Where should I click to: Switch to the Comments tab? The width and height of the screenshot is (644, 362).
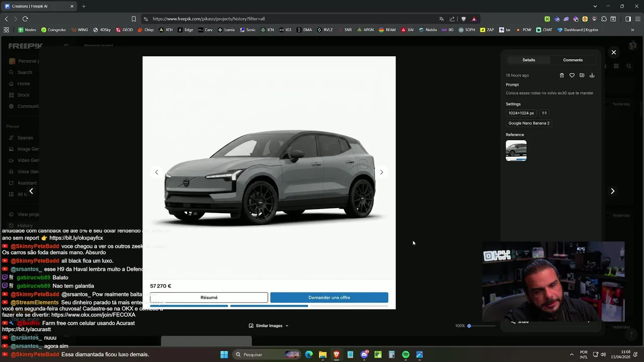click(x=573, y=60)
